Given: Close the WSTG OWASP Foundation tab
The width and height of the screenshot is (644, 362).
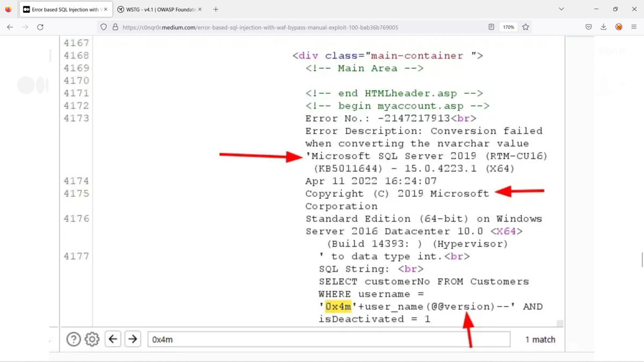Looking at the screenshot, I should tap(200, 9).
